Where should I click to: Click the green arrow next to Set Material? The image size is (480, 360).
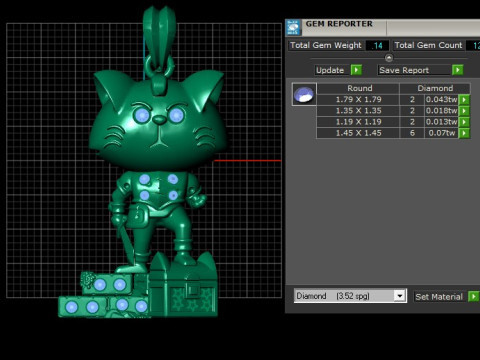click(473, 296)
